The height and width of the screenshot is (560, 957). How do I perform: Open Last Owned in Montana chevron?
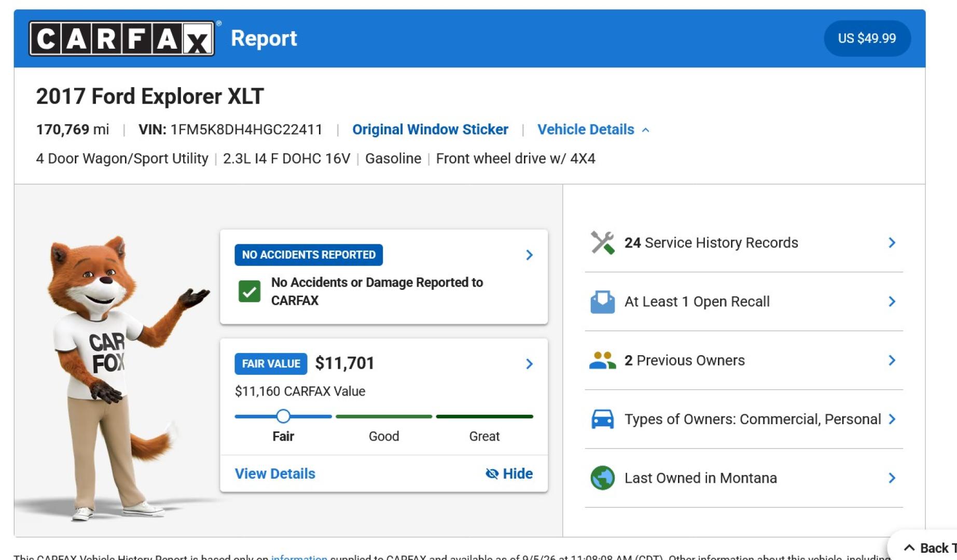[892, 478]
